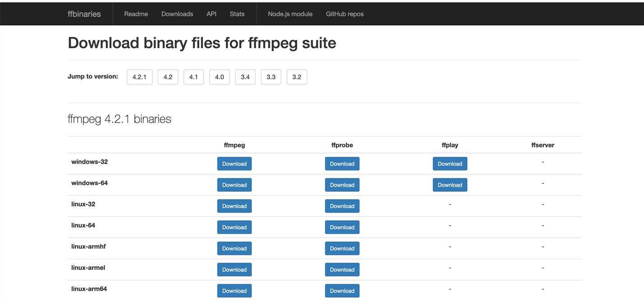Download ffmpeg for windows-32

point(234,164)
